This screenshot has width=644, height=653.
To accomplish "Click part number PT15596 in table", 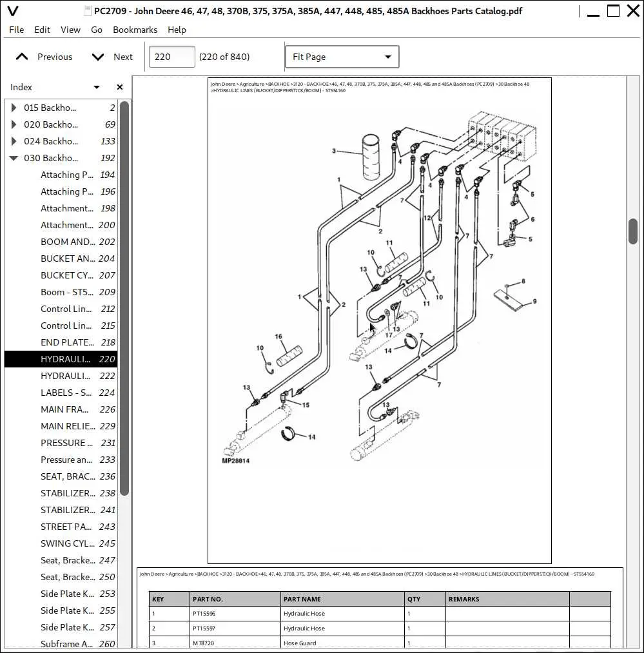I will [204, 614].
